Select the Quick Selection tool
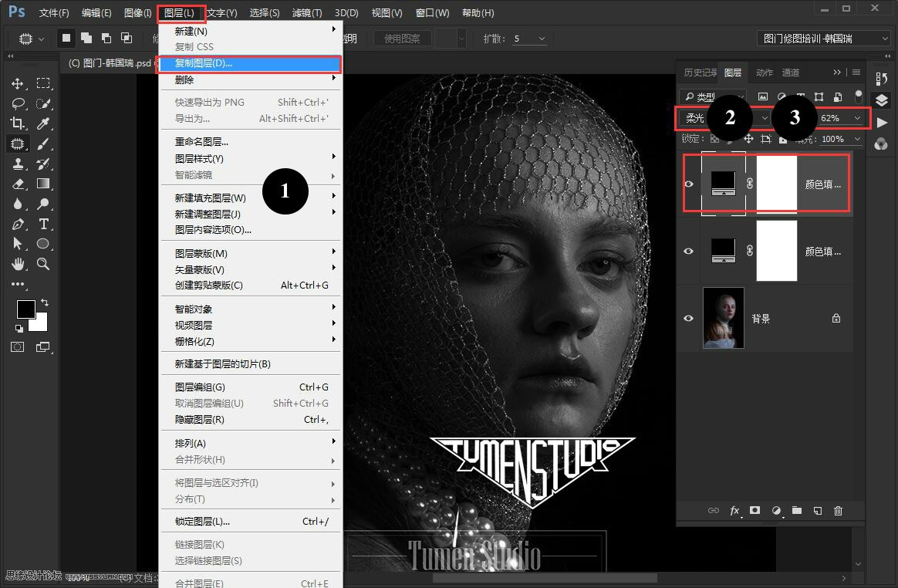Image resolution: width=898 pixels, height=588 pixels. click(43, 103)
